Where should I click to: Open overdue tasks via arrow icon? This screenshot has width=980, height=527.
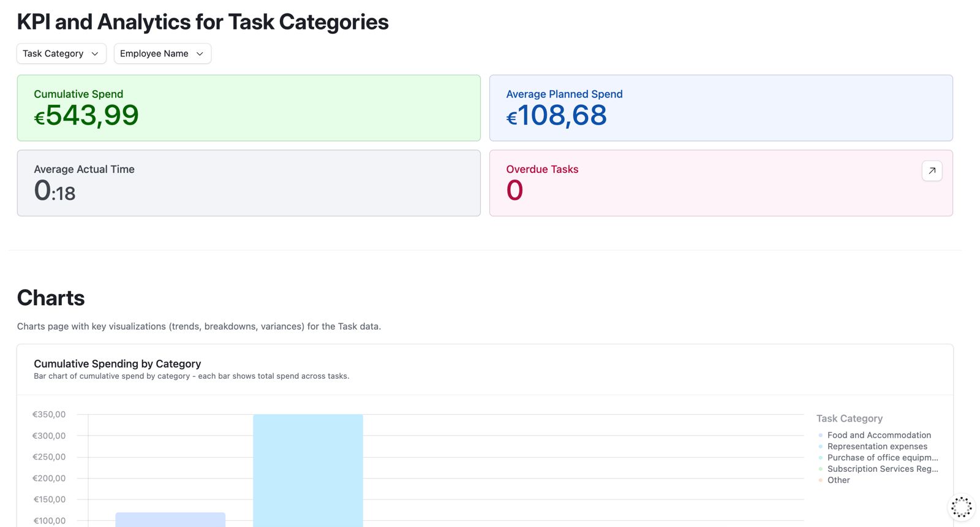(932, 171)
